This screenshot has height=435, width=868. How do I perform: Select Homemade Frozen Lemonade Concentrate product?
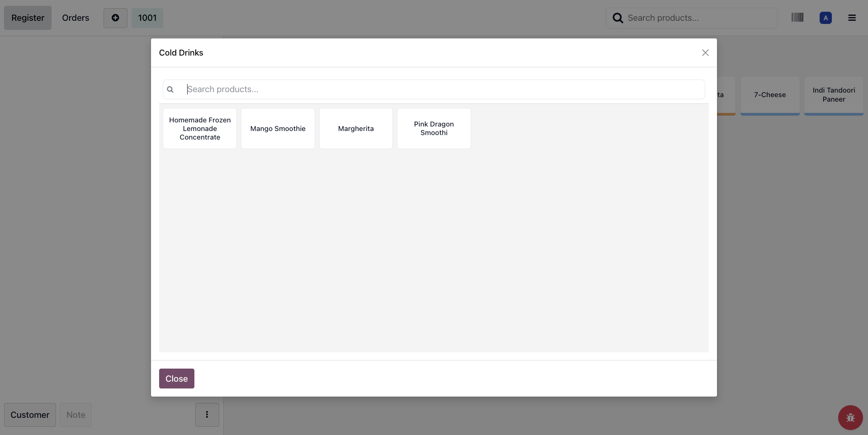(200, 129)
